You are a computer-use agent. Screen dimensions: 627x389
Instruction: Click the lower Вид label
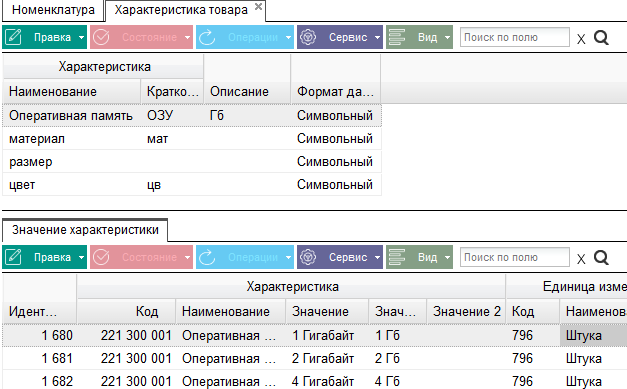pyautogui.click(x=427, y=257)
